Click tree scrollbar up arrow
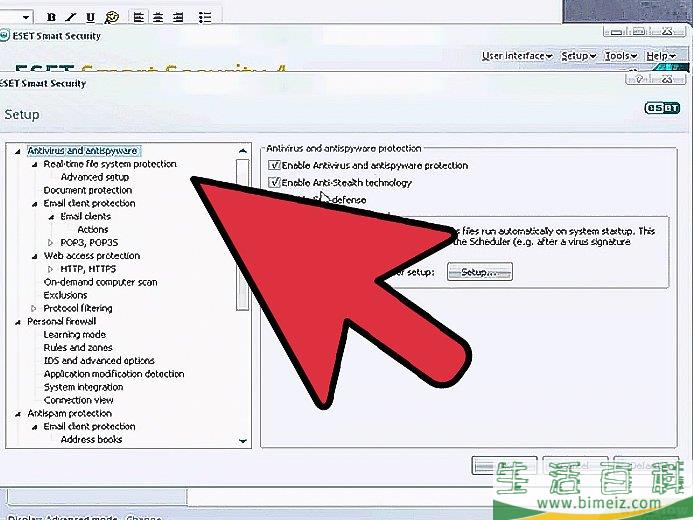693x520 pixels. click(x=243, y=151)
